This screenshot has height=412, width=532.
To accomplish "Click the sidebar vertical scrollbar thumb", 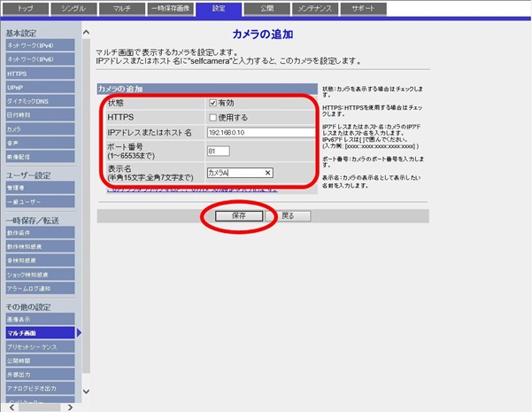I will click(x=86, y=206).
